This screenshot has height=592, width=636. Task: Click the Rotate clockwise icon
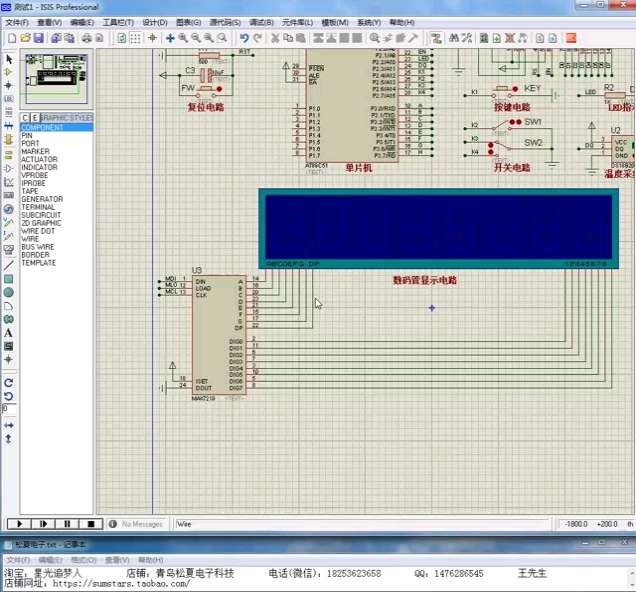(x=9, y=383)
